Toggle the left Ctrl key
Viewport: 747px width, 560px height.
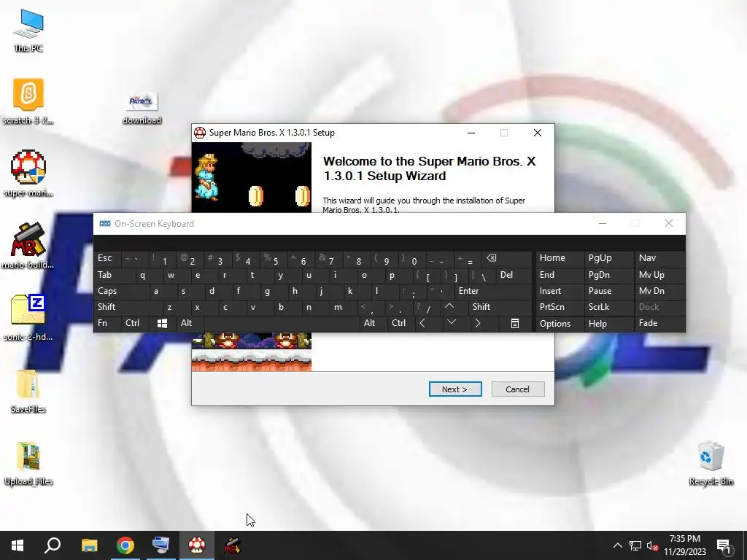click(x=135, y=323)
